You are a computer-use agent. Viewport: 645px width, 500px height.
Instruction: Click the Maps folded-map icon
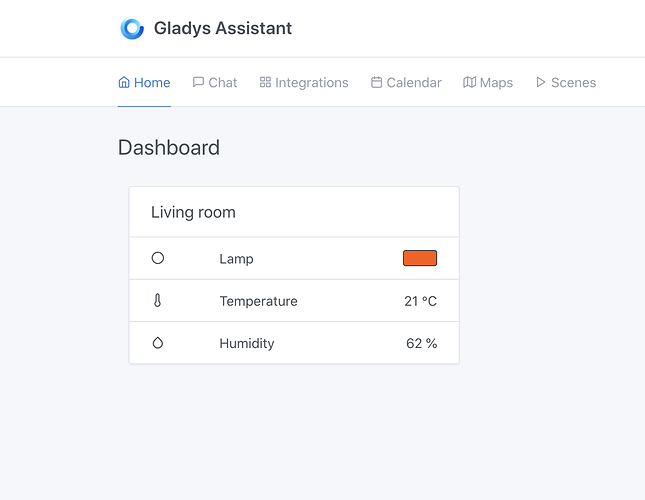pos(469,82)
